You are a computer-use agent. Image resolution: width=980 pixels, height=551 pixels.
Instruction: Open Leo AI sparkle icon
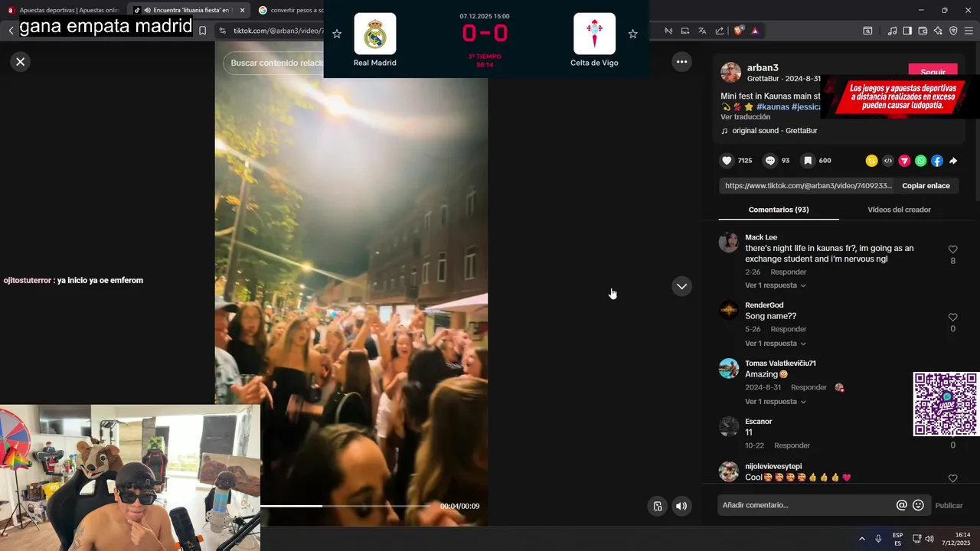click(938, 31)
